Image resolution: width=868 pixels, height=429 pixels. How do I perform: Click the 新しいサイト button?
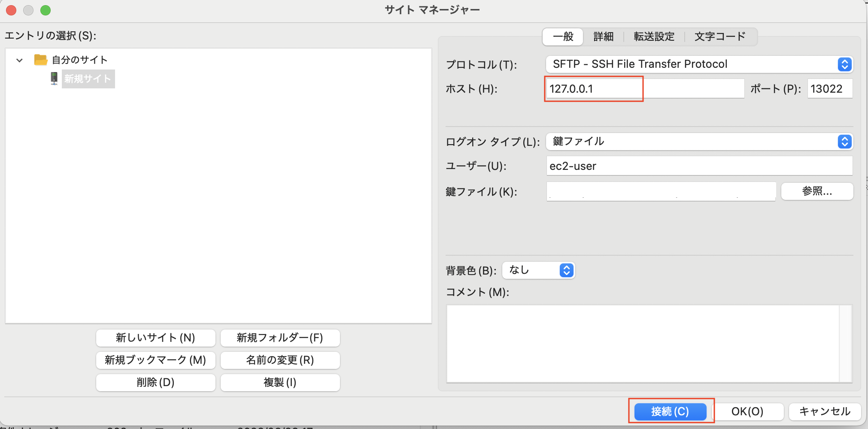point(155,338)
